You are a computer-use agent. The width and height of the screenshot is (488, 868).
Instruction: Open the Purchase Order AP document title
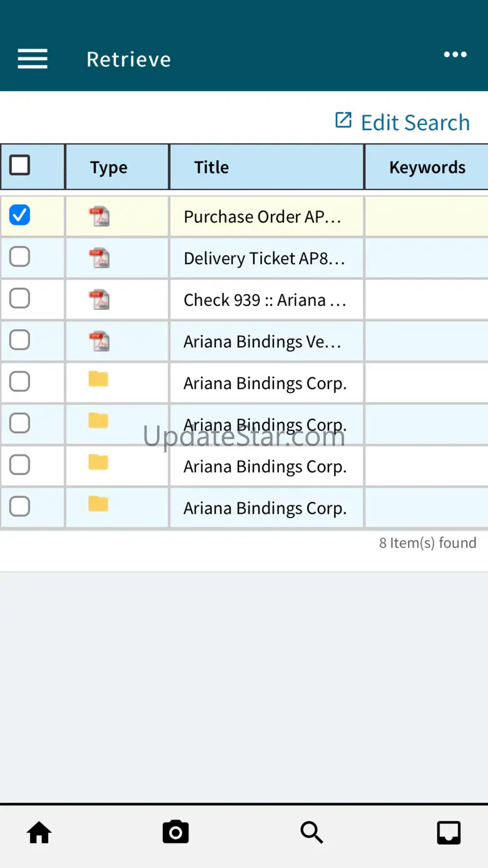[262, 217]
